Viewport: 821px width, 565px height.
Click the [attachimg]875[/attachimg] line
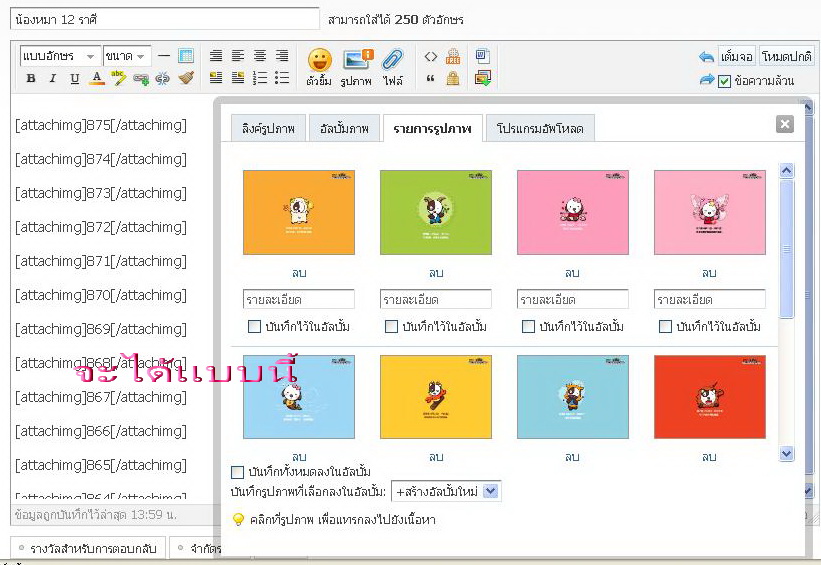point(101,125)
